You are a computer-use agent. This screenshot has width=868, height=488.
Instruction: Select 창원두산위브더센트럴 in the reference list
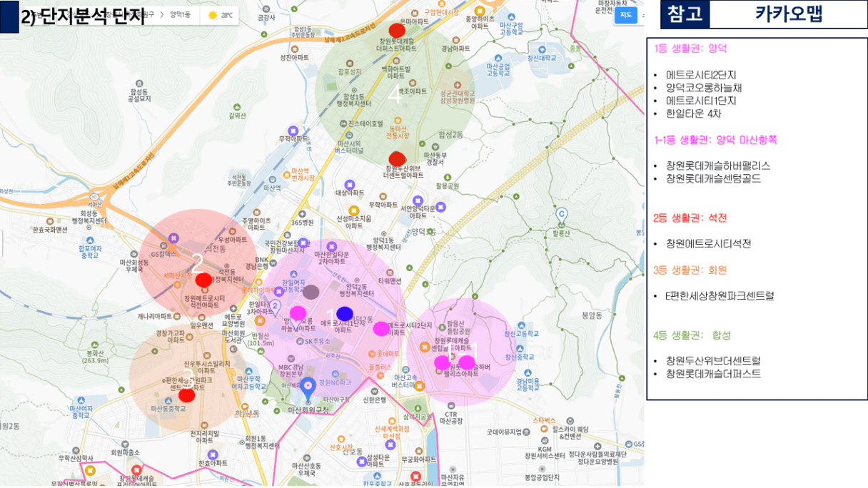(714, 361)
